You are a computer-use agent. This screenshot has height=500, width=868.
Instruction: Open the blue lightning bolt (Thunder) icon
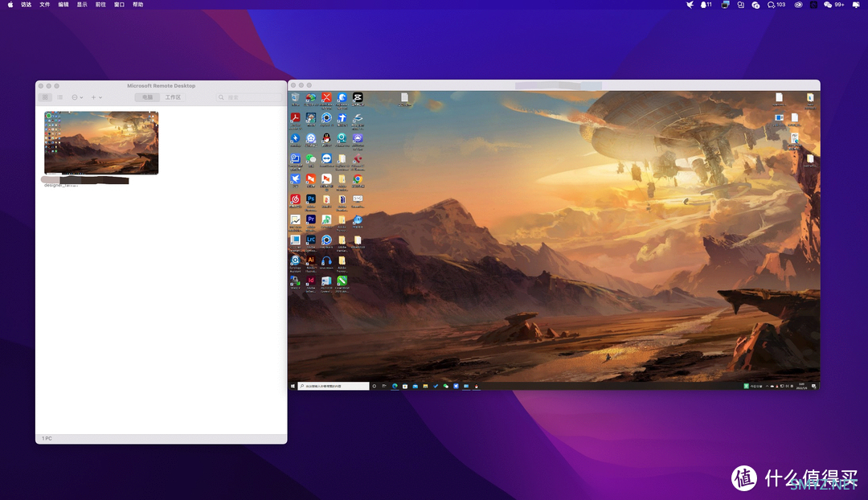[x=295, y=138]
